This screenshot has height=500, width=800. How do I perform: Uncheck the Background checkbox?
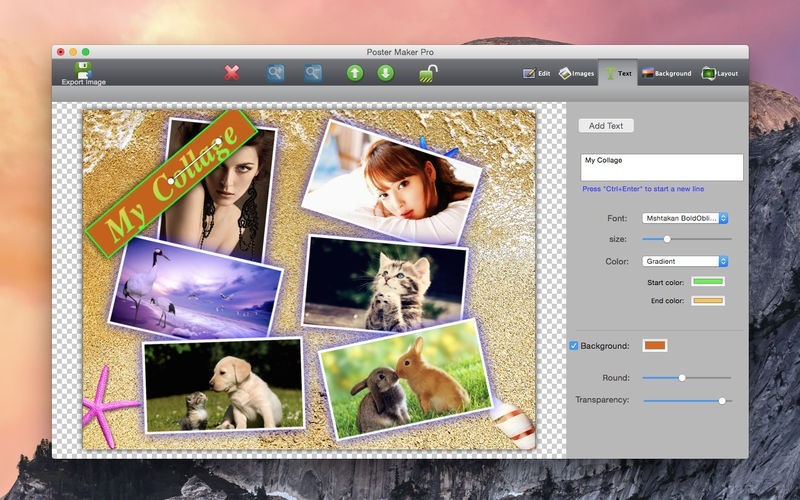point(574,346)
